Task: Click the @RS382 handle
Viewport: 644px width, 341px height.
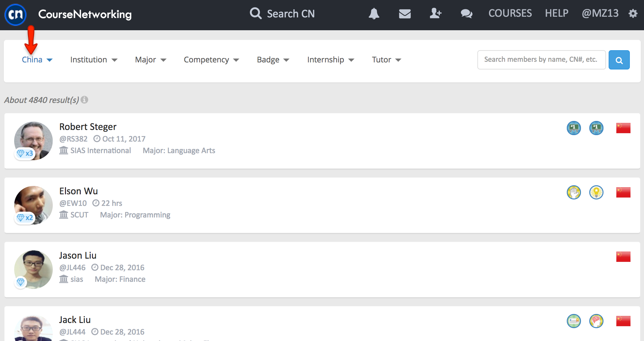Action: pyautogui.click(x=73, y=139)
